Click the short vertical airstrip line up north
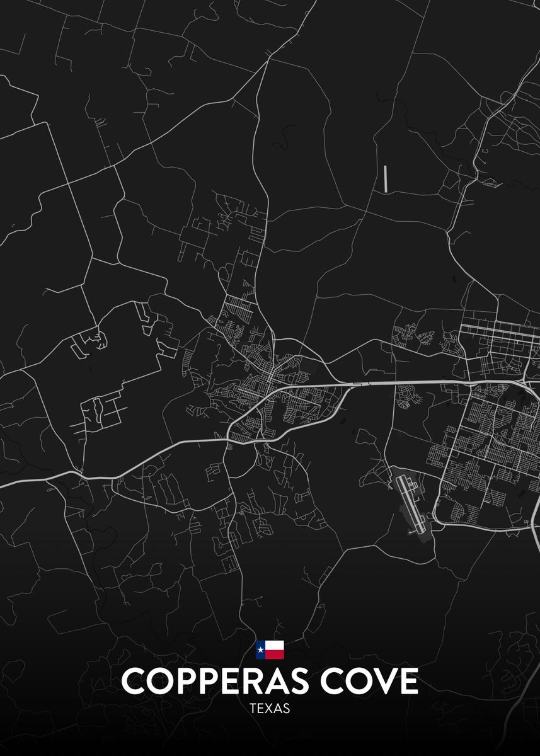Screen dimensions: 540x756 coord(384,178)
